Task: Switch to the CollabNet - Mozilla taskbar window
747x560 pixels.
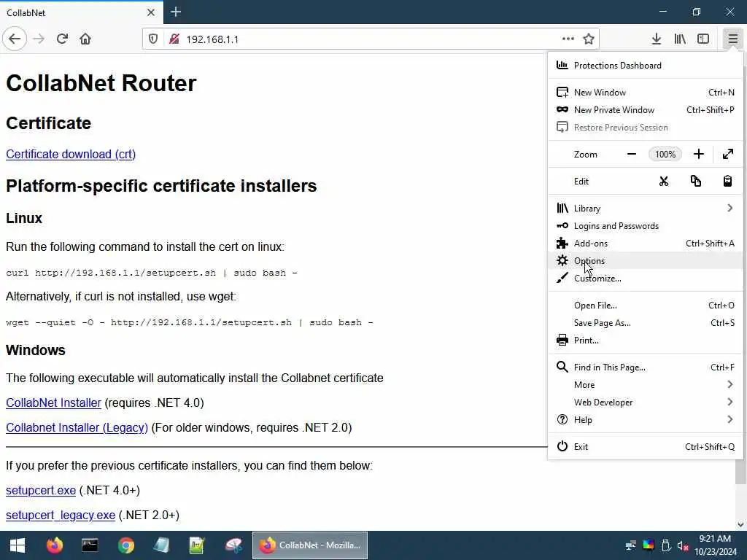Action: click(x=310, y=545)
